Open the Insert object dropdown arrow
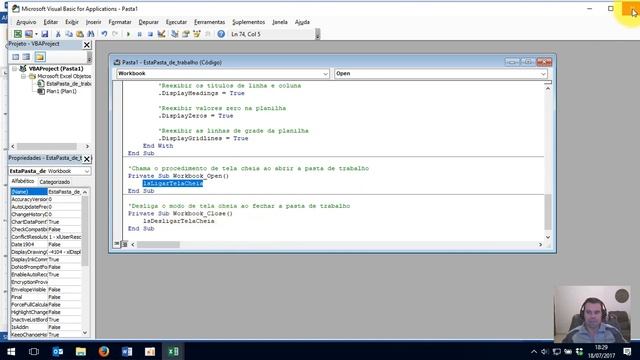Screen dimensions: 640x360 click(x=36, y=34)
